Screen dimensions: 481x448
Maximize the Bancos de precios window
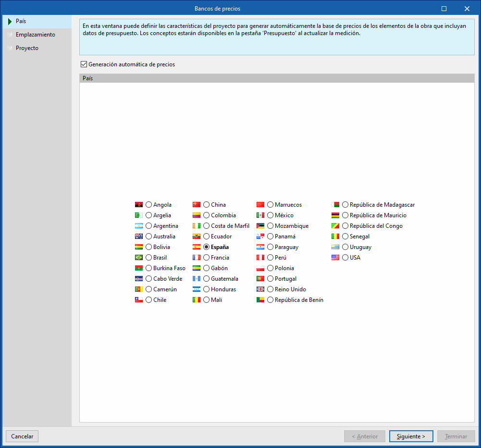coord(444,9)
